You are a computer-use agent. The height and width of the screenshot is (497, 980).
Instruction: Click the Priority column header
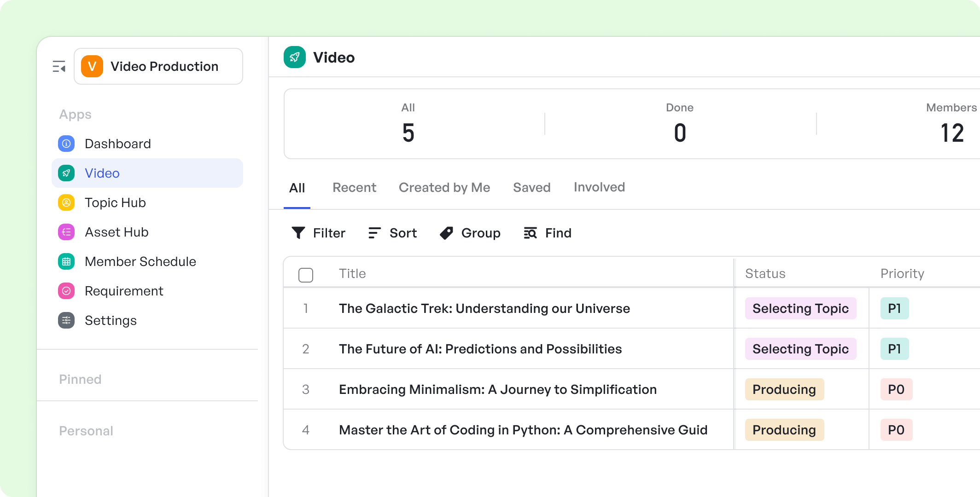902,273
